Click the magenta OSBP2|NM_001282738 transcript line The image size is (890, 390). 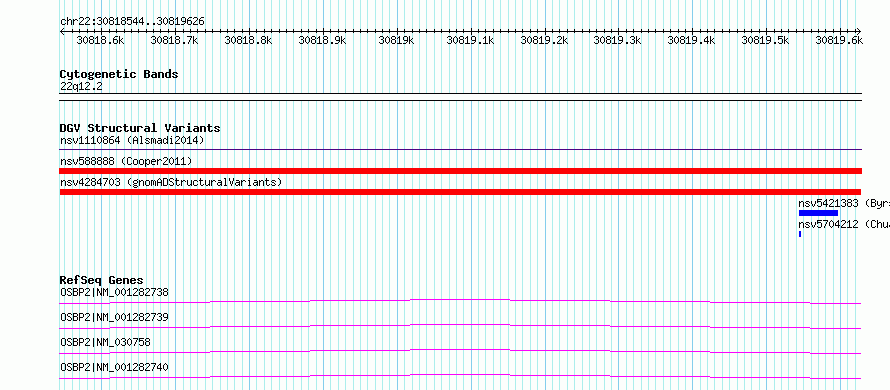tap(460, 301)
